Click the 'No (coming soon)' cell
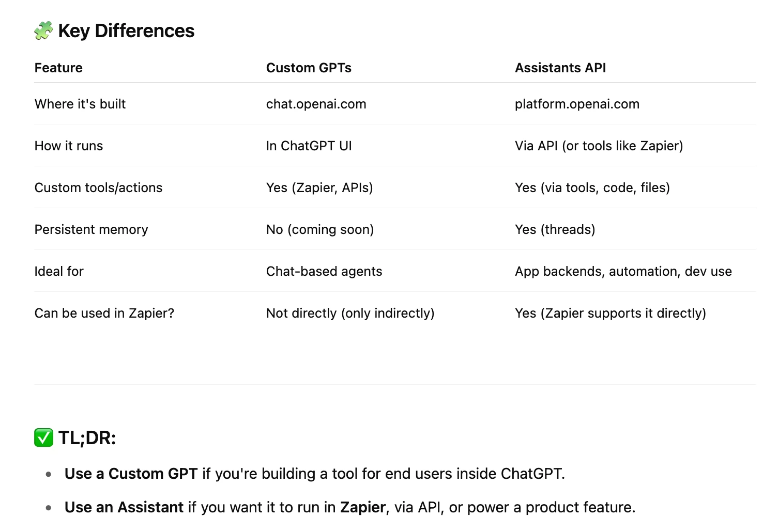Viewport: 763px width, 532px height. click(319, 229)
